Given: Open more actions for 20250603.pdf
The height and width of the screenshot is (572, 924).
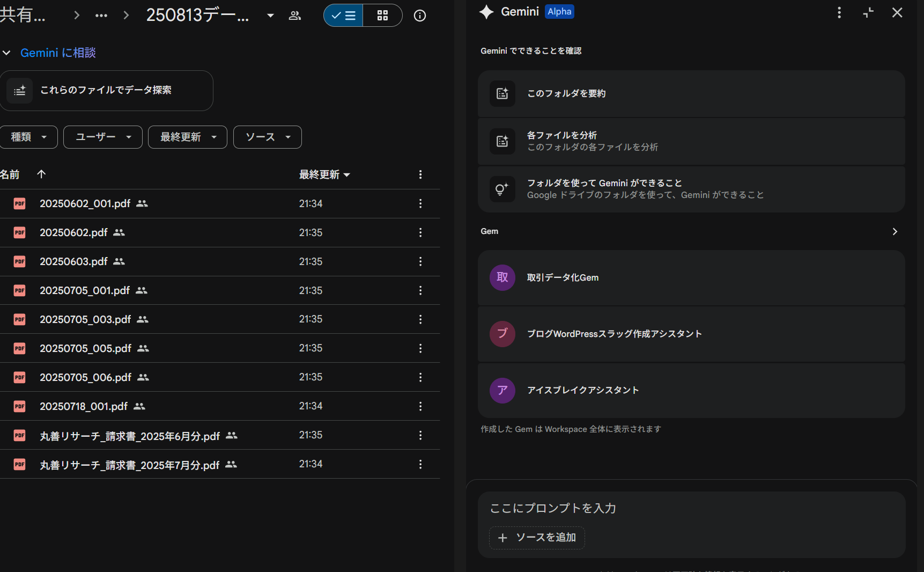Looking at the screenshot, I should 420,261.
